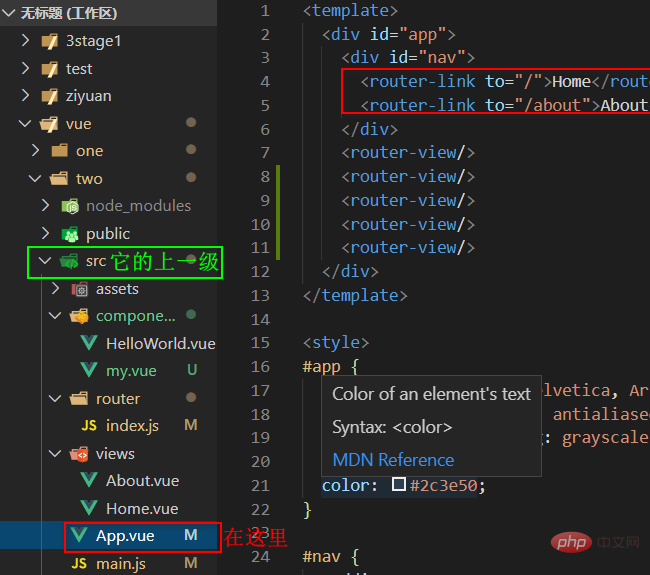Image resolution: width=650 pixels, height=575 pixels.
Task: Open About.vue file
Action: click(x=143, y=481)
